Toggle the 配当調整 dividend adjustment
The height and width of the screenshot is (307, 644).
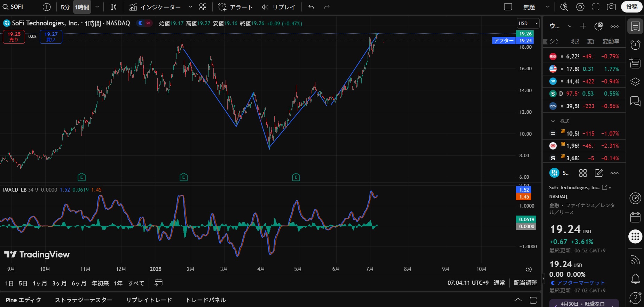click(x=525, y=283)
